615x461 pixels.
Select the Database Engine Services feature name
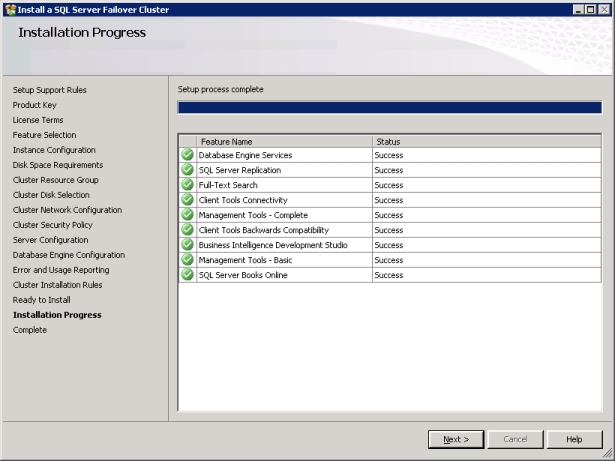[245, 155]
